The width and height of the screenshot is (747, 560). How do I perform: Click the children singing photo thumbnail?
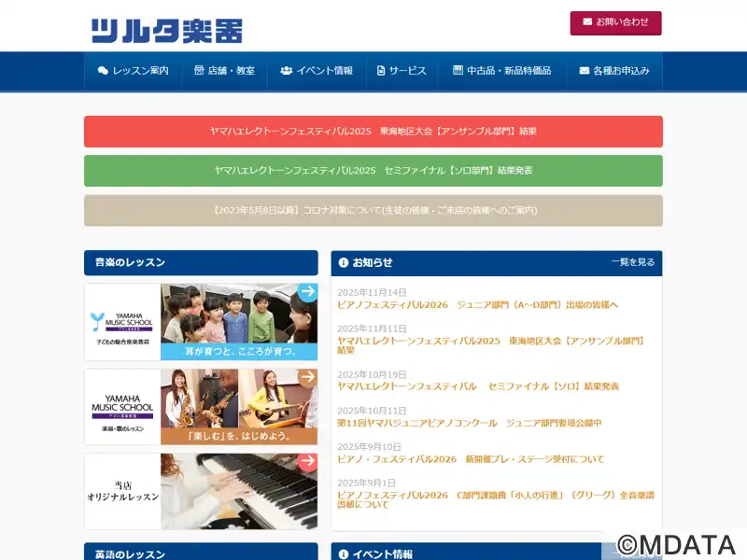[239, 314]
